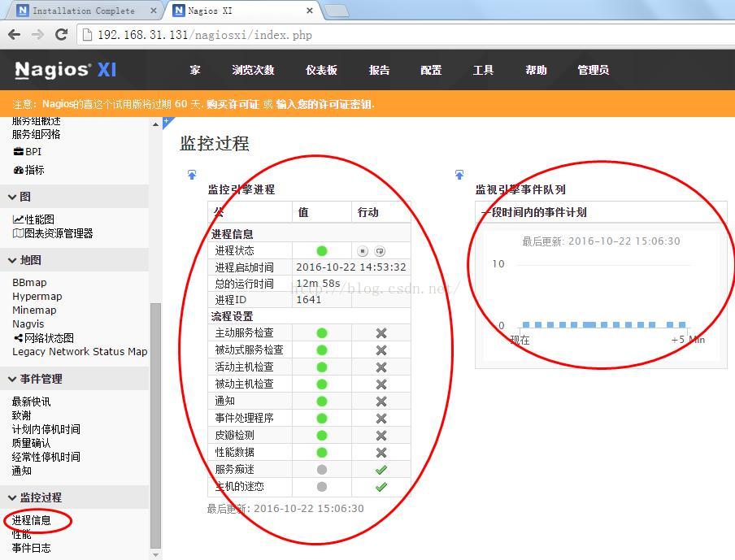Disable 性能数据 with its X icon
The image size is (735, 560).
381,453
